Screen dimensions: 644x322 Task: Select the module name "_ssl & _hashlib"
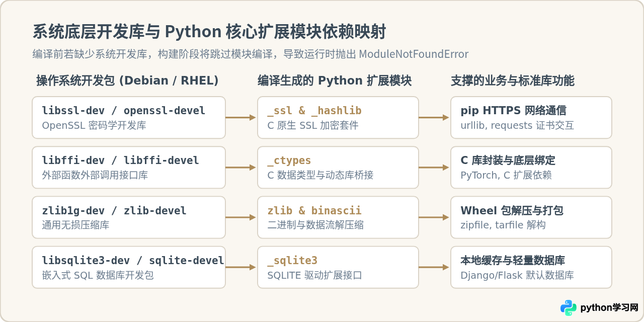314,111
